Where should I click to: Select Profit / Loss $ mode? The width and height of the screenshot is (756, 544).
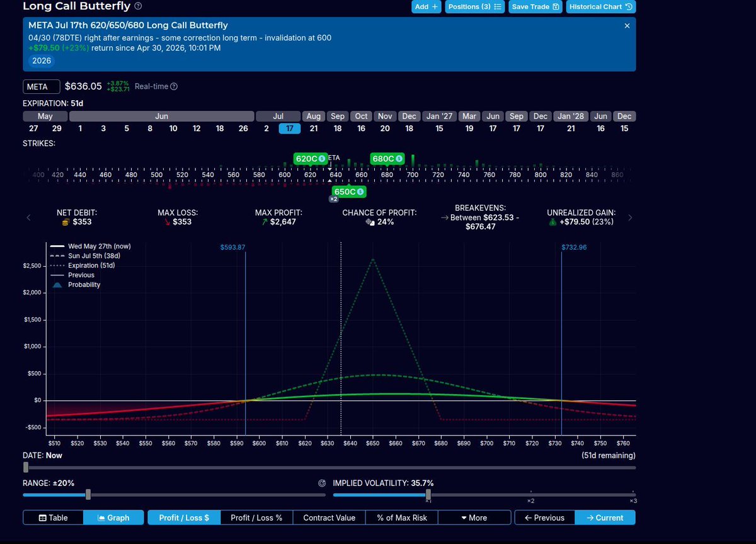(184, 518)
